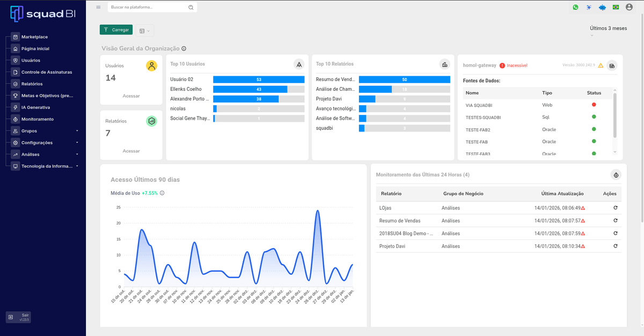Click the gateway data source settings icon

[x=612, y=65]
